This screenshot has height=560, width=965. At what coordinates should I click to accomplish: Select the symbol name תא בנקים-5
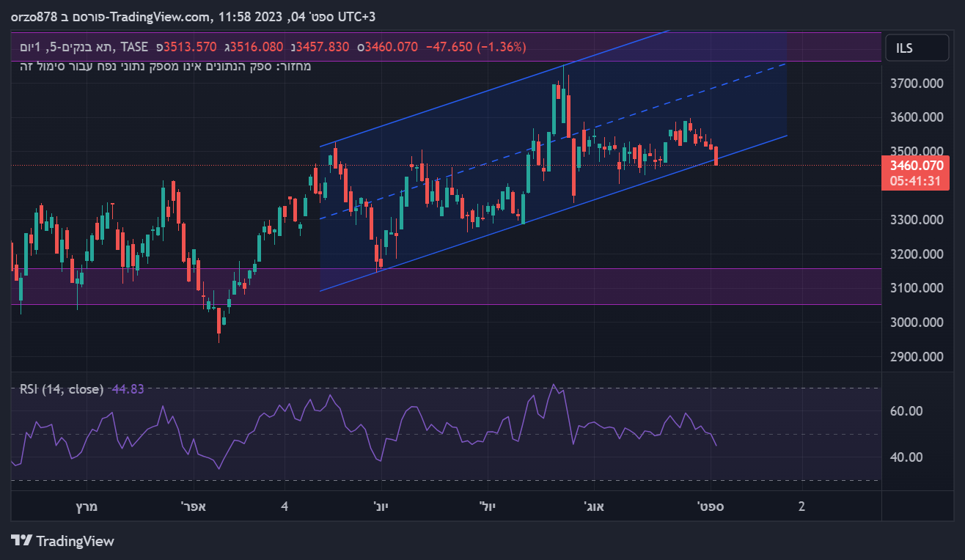pos(85,47)
